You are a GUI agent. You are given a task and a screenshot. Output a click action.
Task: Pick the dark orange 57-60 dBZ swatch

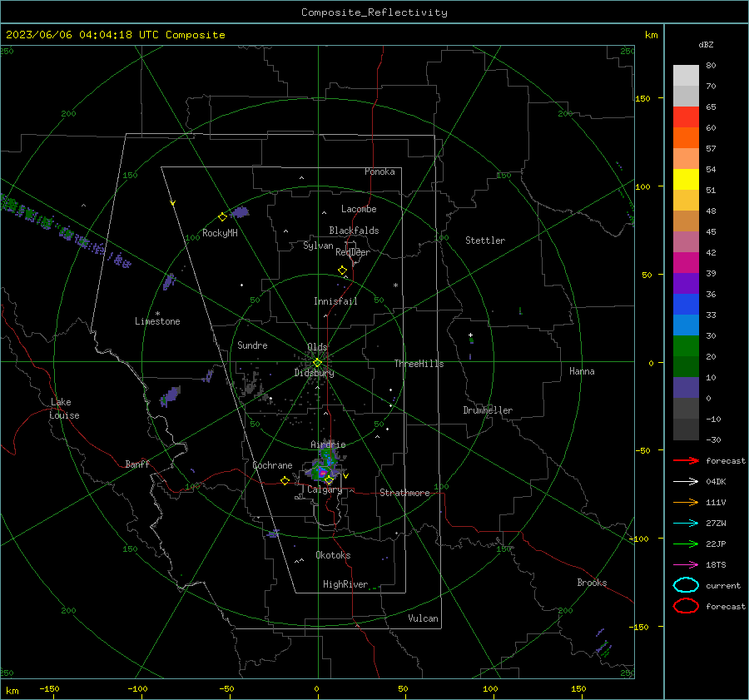click(686, 138)
